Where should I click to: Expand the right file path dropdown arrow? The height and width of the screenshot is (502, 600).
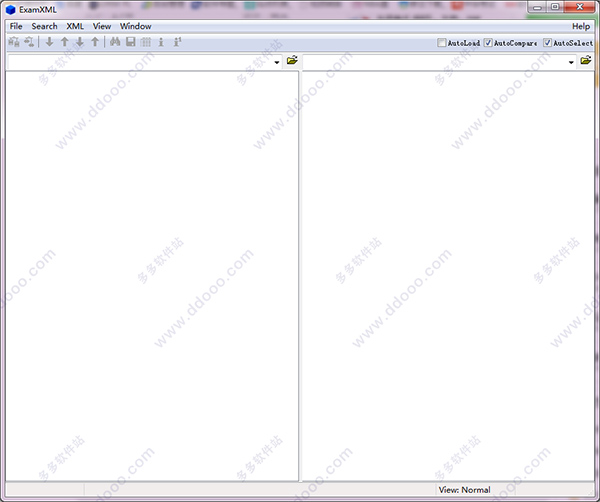click(571, 62)
